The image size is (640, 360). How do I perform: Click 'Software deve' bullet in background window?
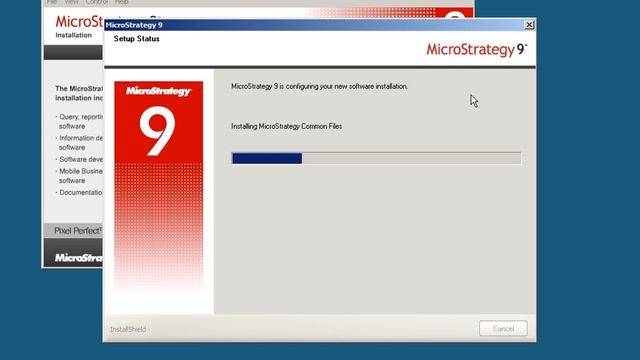[x=79, y=159]
